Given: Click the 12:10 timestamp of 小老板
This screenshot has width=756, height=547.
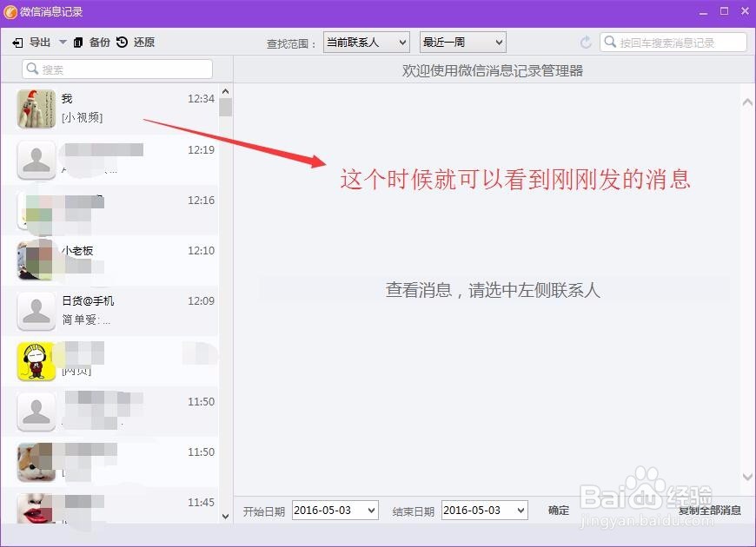Looking at the screenshot, I should click(x=201, y=251).
